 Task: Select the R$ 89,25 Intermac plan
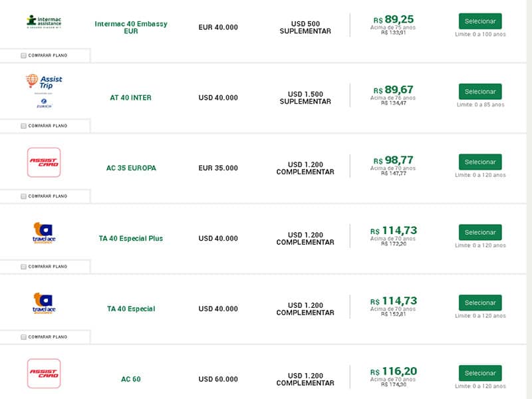(480, 21)
